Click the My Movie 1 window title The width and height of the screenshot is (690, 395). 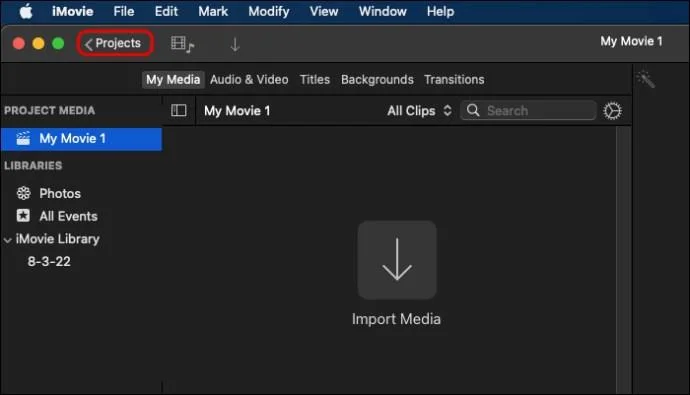[x=631, y=41]
